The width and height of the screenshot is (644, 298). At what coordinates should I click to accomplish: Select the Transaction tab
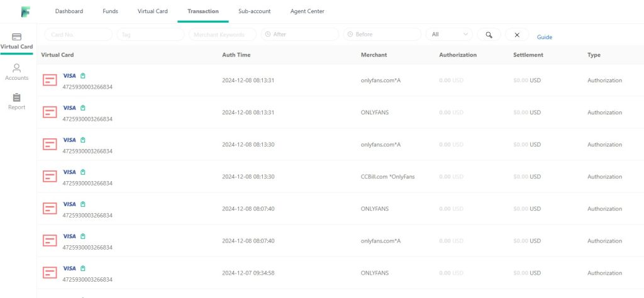click(x=203, y=11)
